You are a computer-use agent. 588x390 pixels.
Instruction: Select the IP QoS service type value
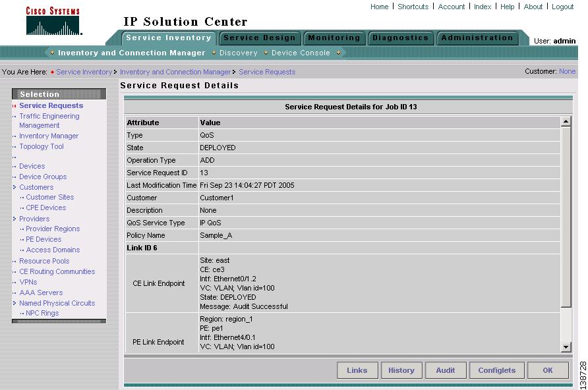coord(379,223)
